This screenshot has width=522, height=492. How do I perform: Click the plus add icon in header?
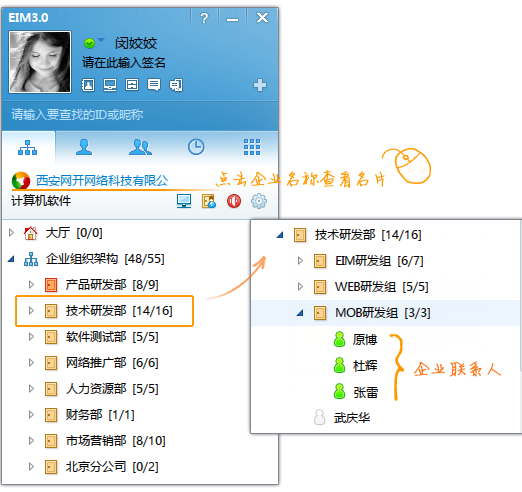point(260,85)
